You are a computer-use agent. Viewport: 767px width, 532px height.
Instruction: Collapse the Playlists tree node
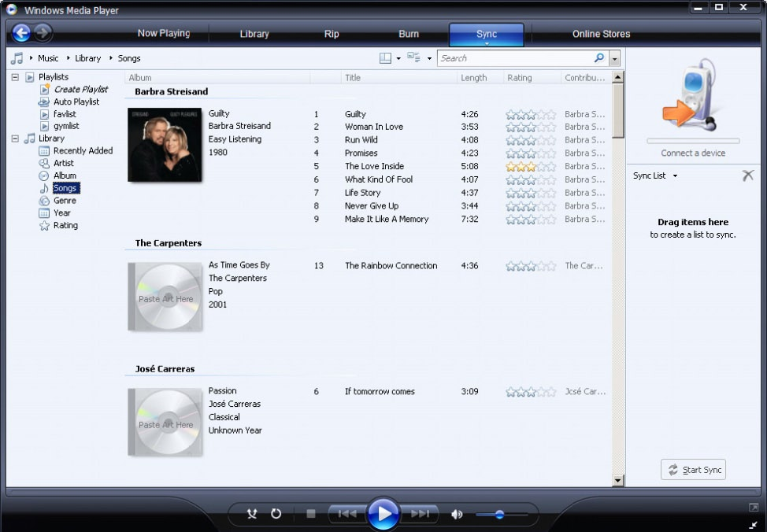(15, 77)
